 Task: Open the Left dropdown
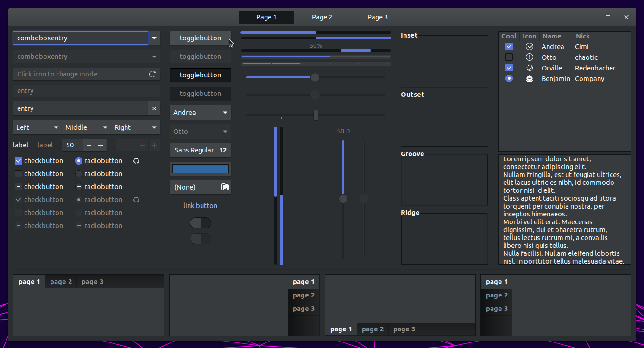[x=37, y=127]
